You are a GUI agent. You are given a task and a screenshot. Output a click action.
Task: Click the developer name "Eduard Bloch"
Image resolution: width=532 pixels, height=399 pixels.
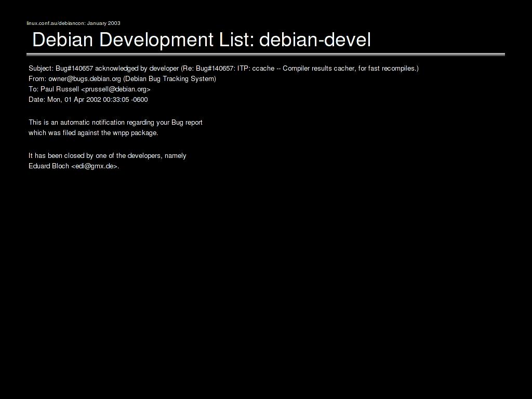coord(49,166)
